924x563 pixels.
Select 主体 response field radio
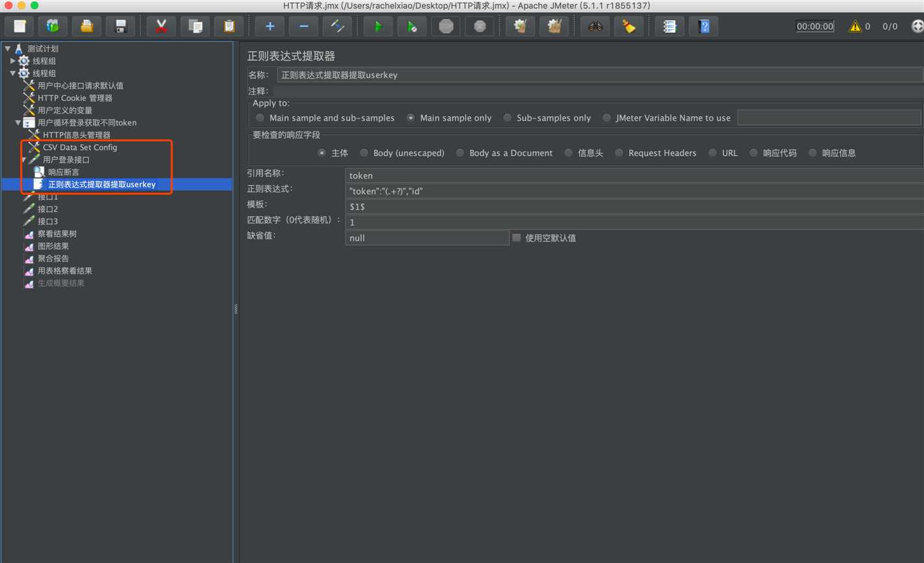click(x=322, y=153)
